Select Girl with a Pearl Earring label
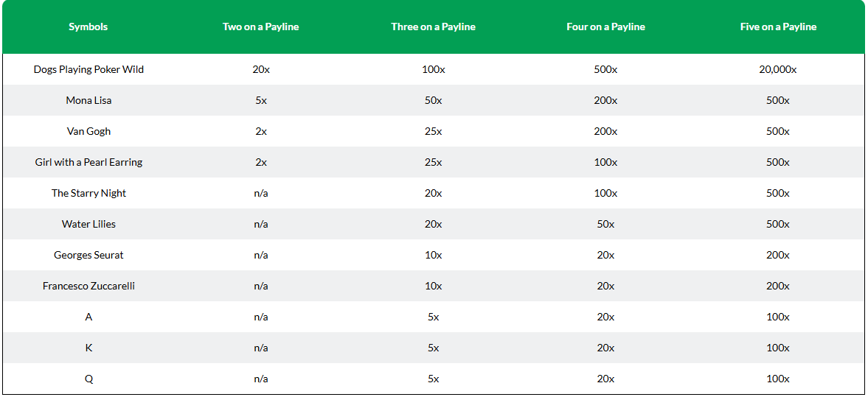868x397 pixels. 88,163
